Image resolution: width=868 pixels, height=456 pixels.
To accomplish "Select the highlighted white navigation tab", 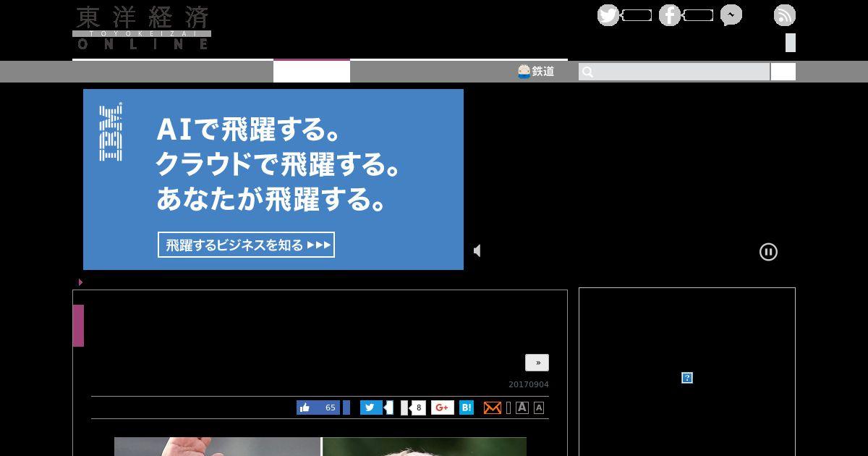I will (312, 71).
